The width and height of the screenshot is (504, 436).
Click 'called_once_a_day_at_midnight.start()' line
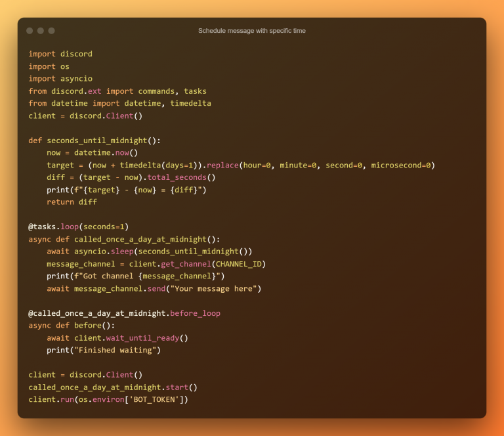point(113,387)
